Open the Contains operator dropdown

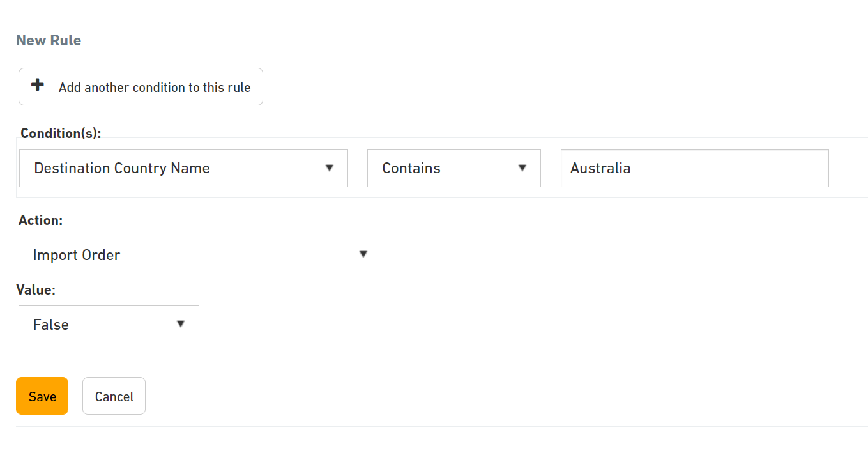[453, 169]
